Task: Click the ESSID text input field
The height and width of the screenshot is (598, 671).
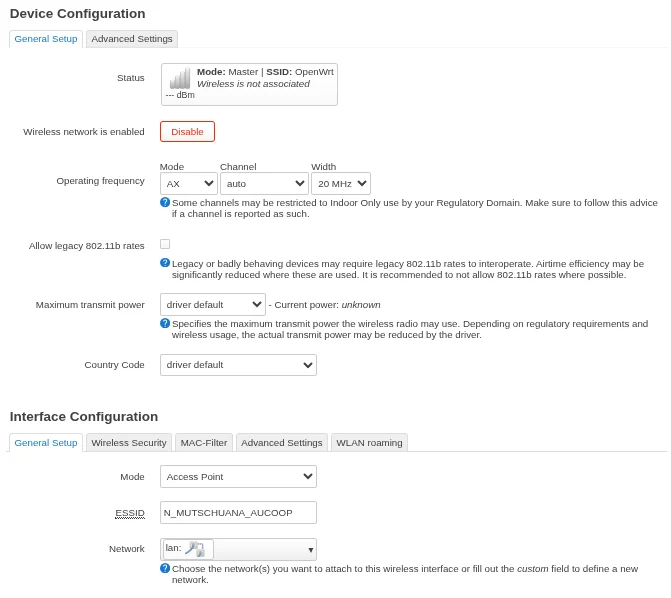Action: coord(238,513)
